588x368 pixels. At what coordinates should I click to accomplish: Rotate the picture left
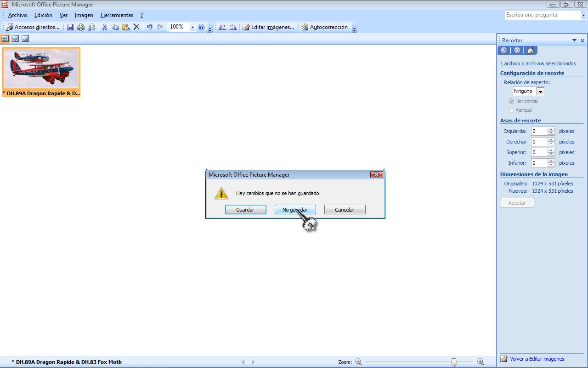pyautogui.click(x=222, y=27)
